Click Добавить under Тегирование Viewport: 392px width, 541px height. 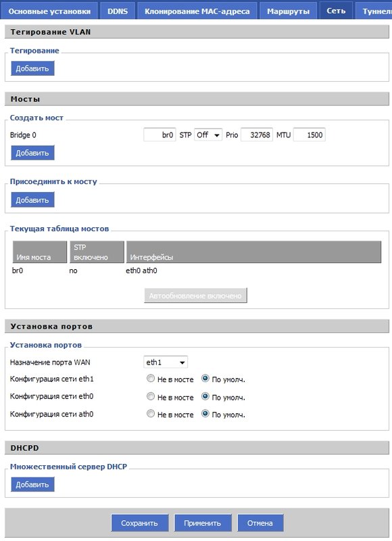32,68
